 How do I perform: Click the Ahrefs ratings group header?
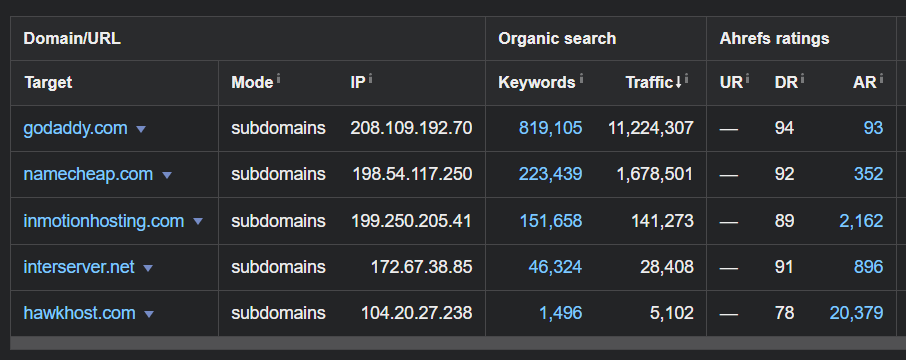774,39
